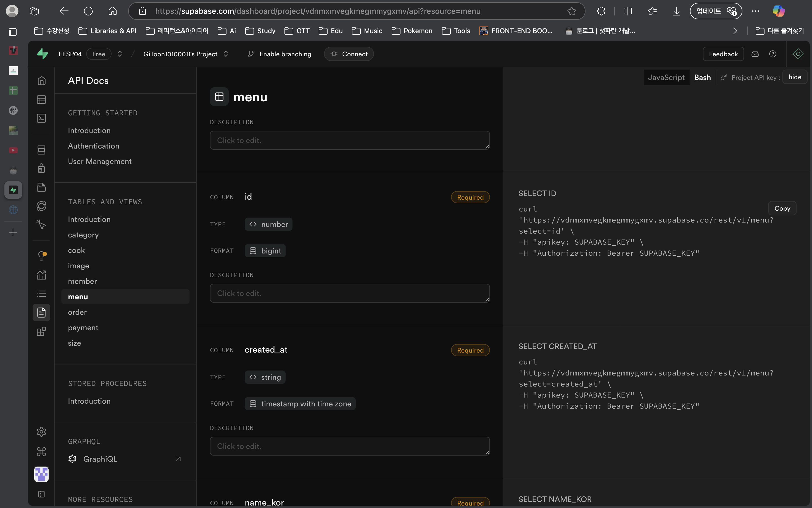
Task: Open the Reports chart icon
Action: coord(41,275)
